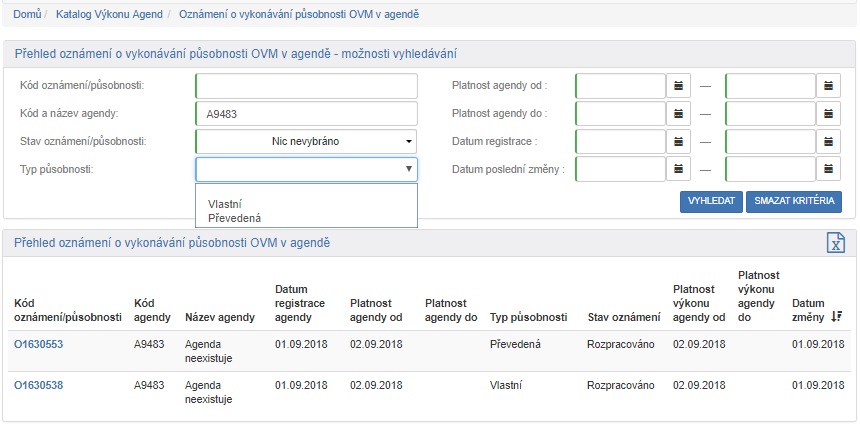This screenshot has width=860, height=426.
Task: Open calendar for first 'Platnost agendy od' date
Action: (678, 86)
